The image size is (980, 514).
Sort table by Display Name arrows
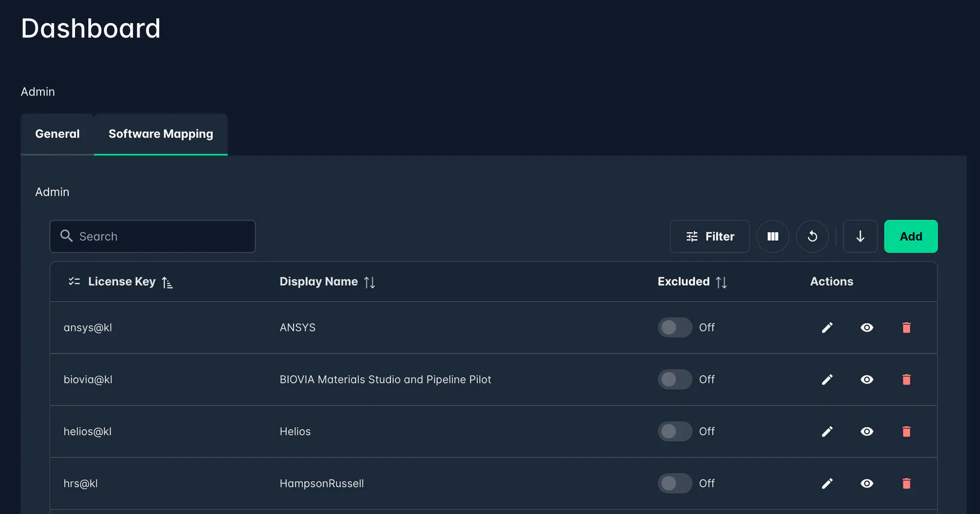369,282
